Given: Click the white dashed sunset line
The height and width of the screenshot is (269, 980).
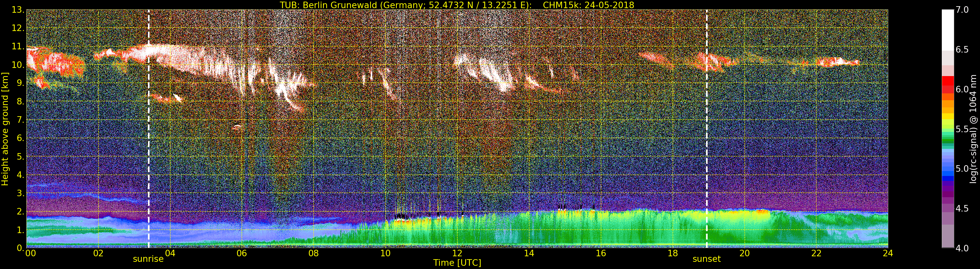Looking at the screenshot, I should (x=706, y=129).
